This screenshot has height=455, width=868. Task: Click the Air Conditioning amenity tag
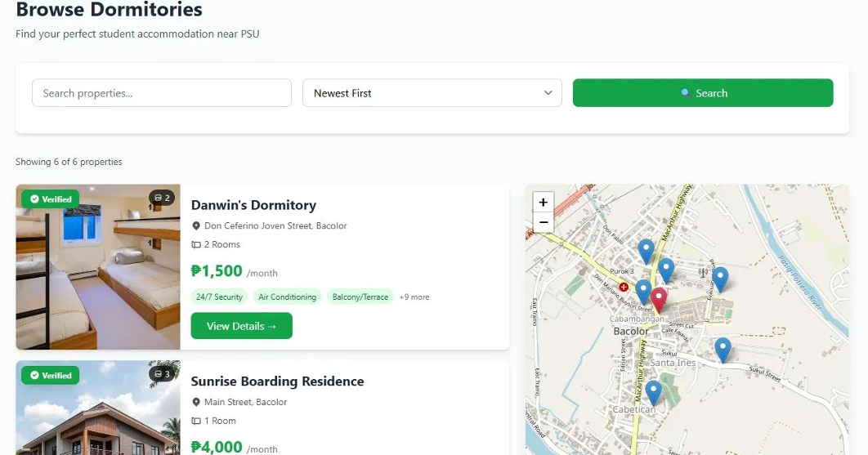288,297
